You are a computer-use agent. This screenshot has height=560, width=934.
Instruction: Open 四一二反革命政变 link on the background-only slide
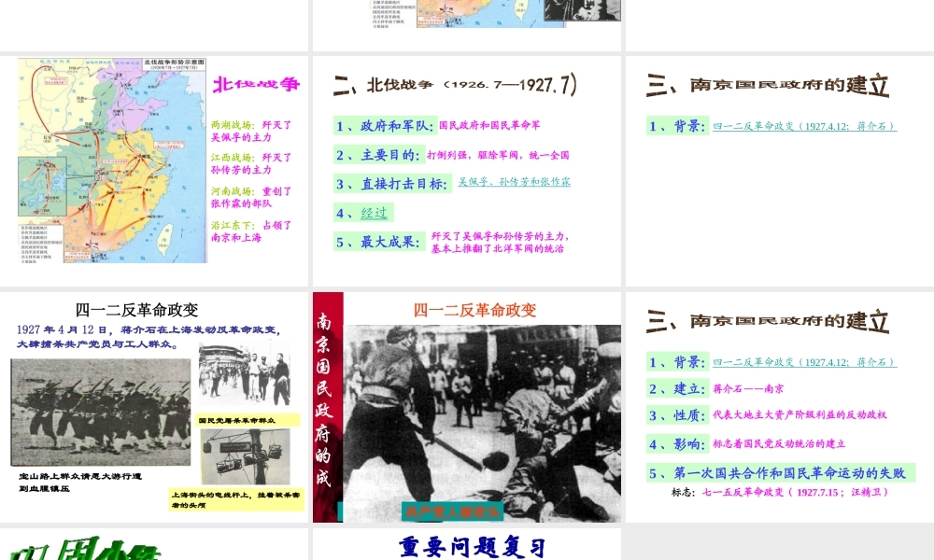[x=804, y=126]
